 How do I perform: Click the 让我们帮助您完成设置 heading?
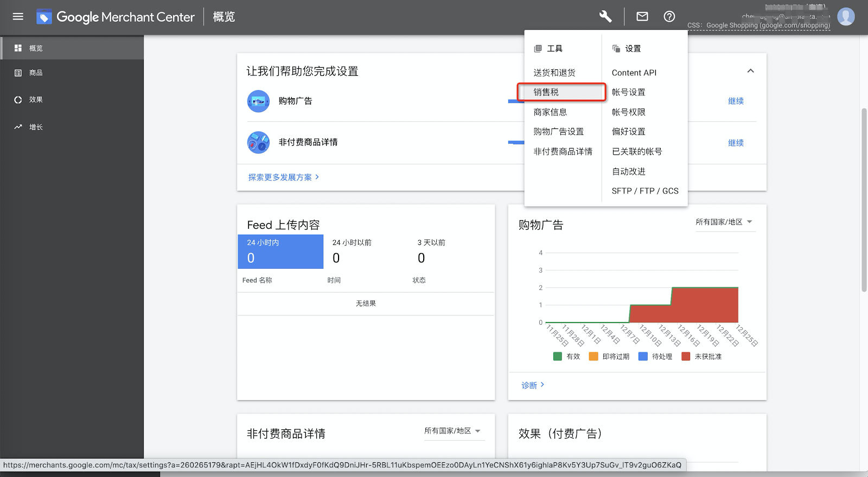(x=302, y=72)
